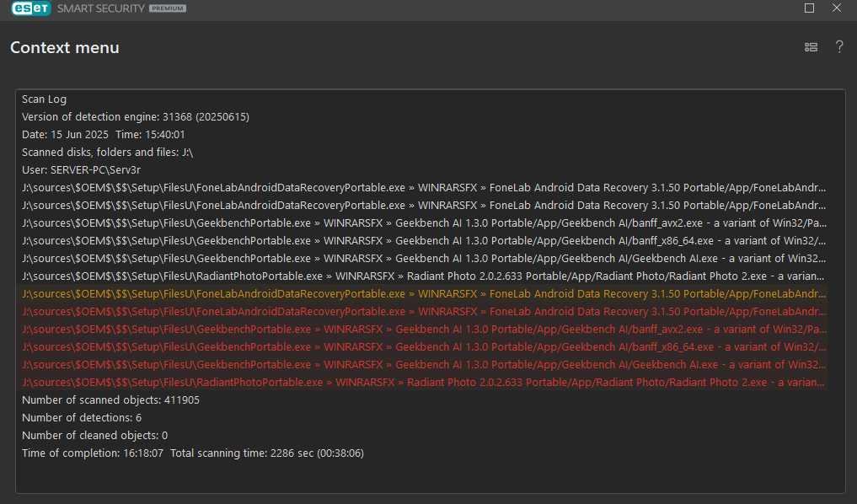This screenshot has height=504, width=857.
Task: Select the red RadiantPhotoPortable.exe log row
Action: point(424,382)
